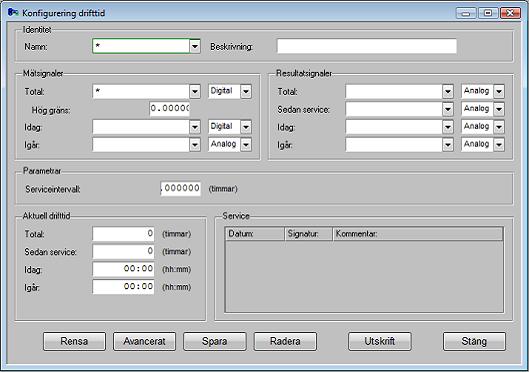Click the Rensa button
This screenshot has width=529, height=372.
point(74,341)
